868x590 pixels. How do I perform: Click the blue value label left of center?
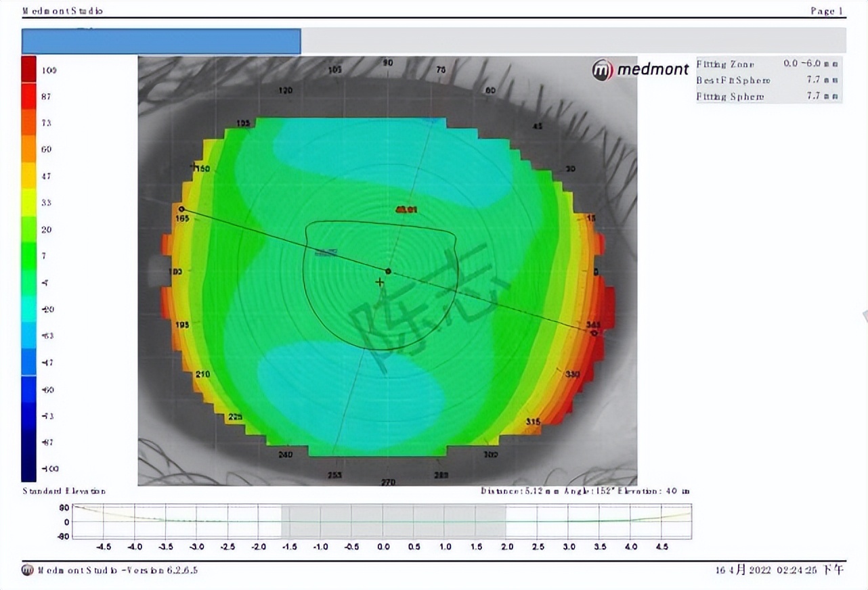(327, 252)
